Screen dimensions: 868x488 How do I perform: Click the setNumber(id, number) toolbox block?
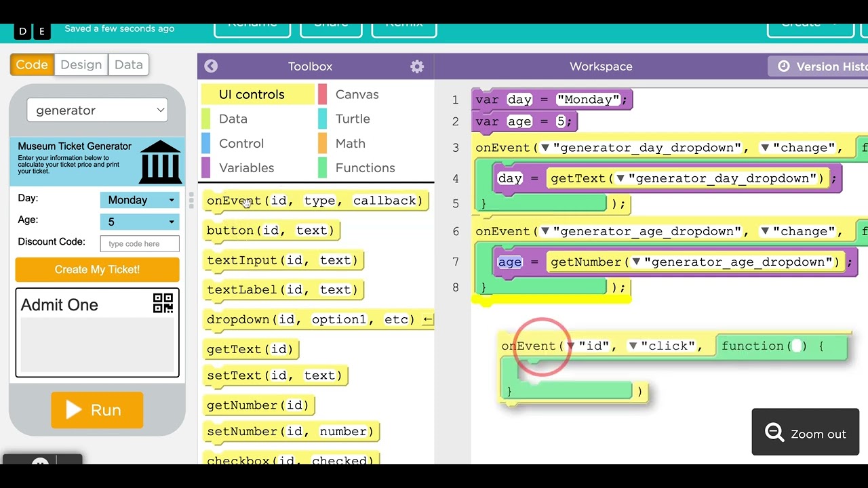[x=290, y=432]
